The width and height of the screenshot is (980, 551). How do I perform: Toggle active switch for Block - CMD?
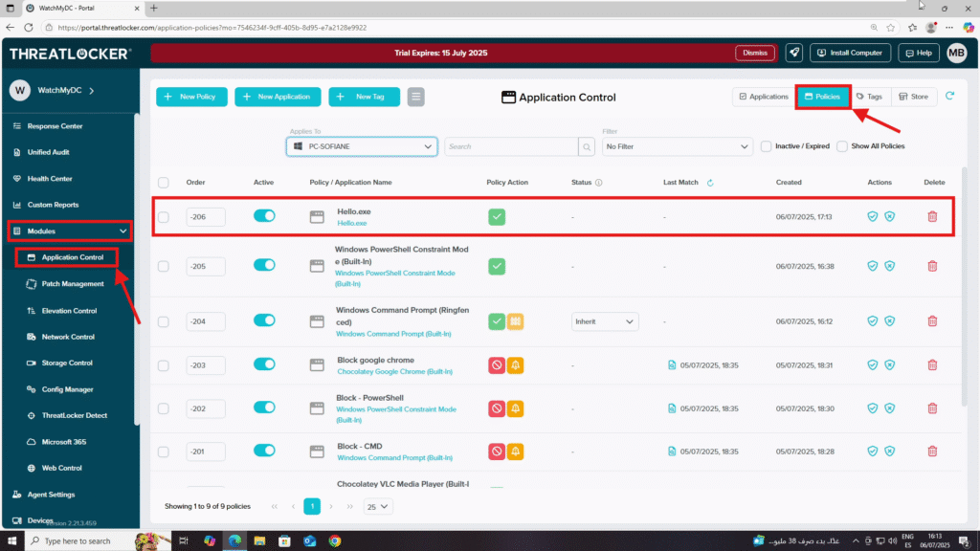click(x=264, y=451)
